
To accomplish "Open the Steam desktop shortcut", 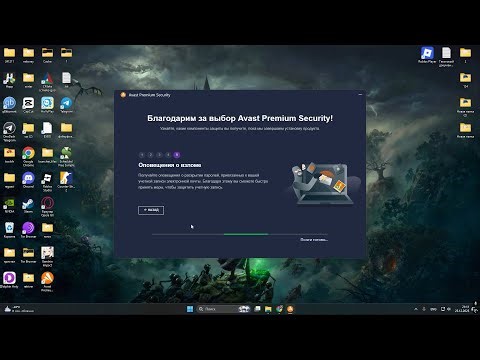I will [x=28, y=205].
